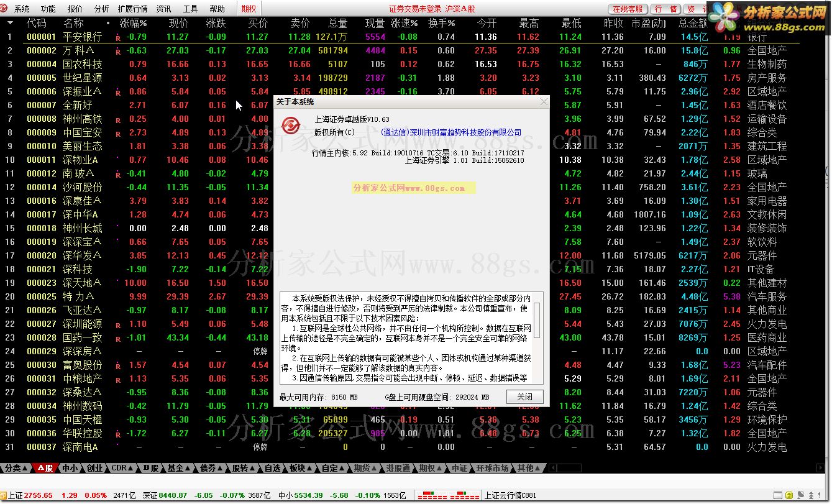Select the 平安银行 stock row
Screen dimensions: 832x504
(x=401, y=37)
